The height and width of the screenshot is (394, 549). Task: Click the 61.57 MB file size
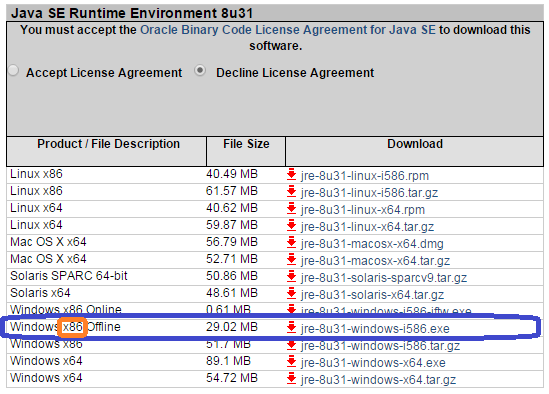click(x=232, y=191)
